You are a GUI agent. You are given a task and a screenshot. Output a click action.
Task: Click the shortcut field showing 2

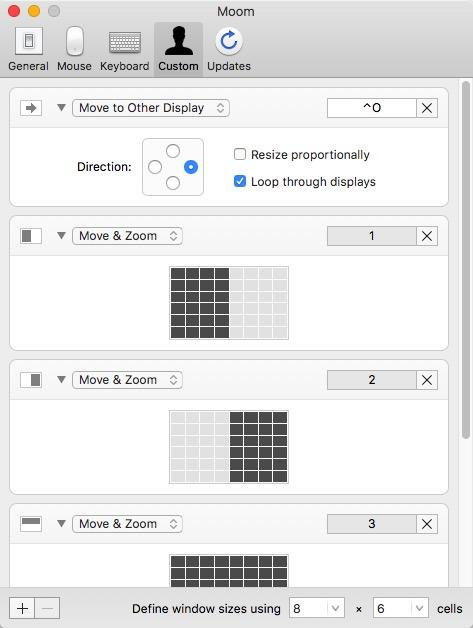[372, 380]
